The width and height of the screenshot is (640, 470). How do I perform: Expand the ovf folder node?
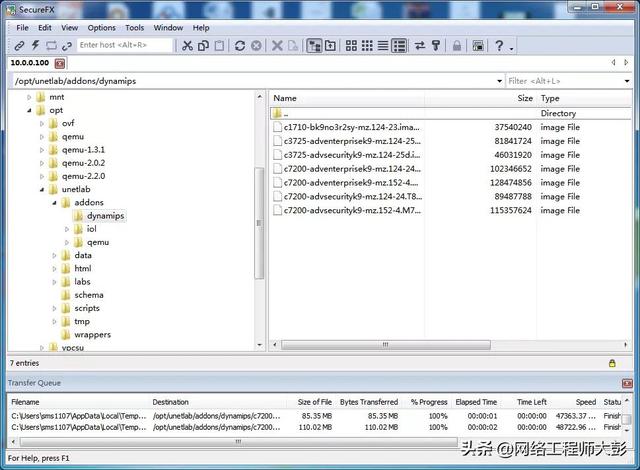tap(42, 123)
